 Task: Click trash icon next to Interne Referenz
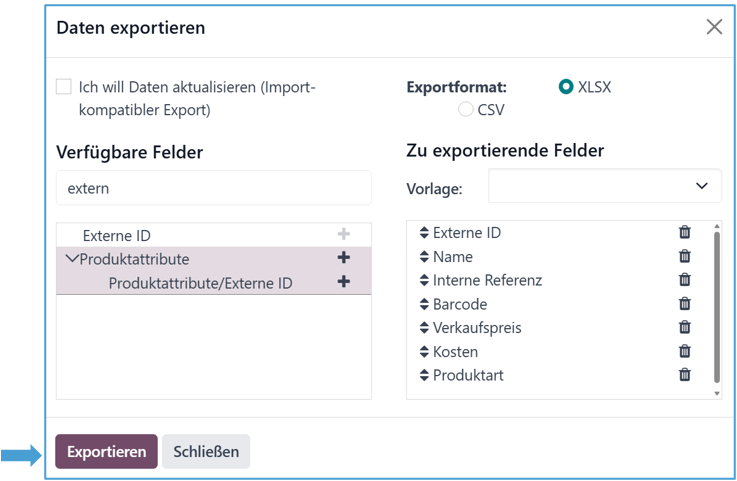(x=685, y=280)
